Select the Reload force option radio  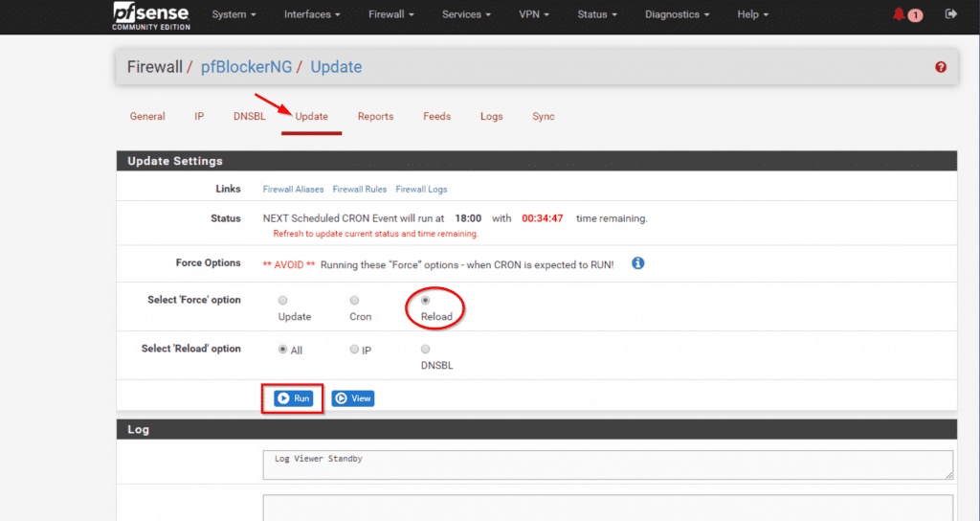click(x=426, y=300)
